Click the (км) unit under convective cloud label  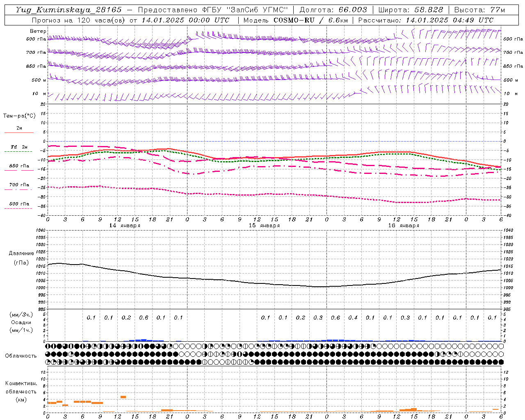(21, 399)
